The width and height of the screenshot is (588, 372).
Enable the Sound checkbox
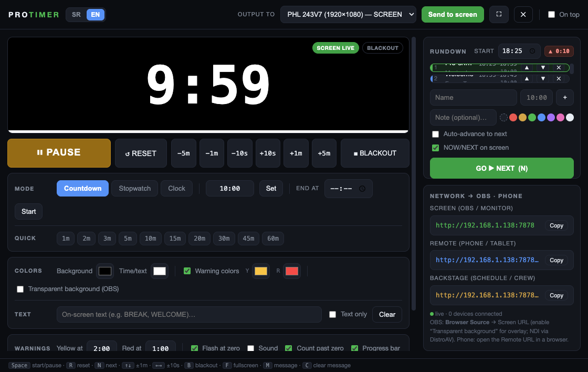250,348
